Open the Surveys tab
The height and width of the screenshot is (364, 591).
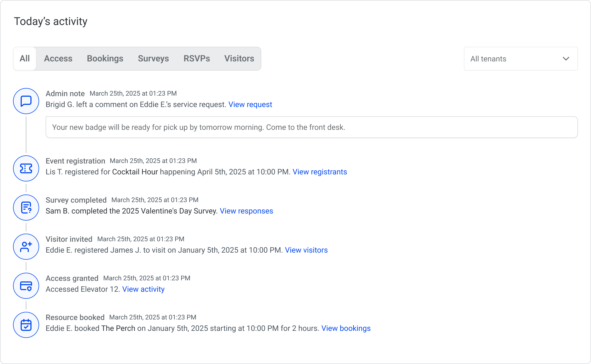point(153,58)
